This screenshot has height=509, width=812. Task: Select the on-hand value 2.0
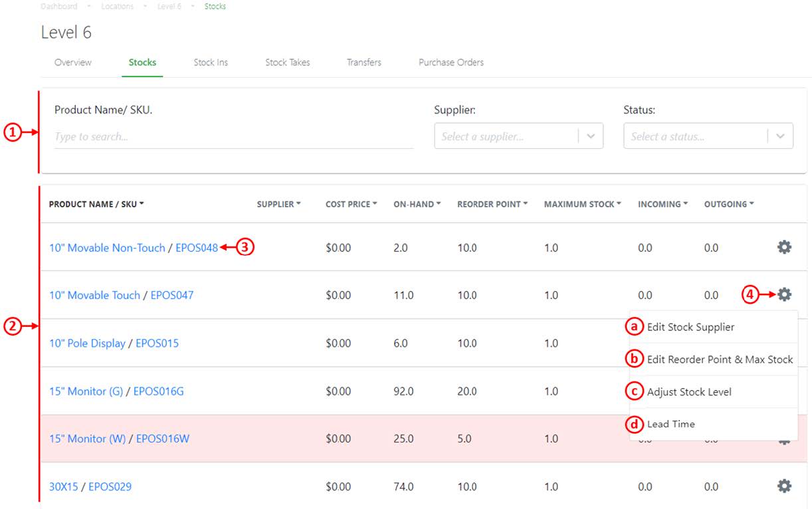point(401,248)
